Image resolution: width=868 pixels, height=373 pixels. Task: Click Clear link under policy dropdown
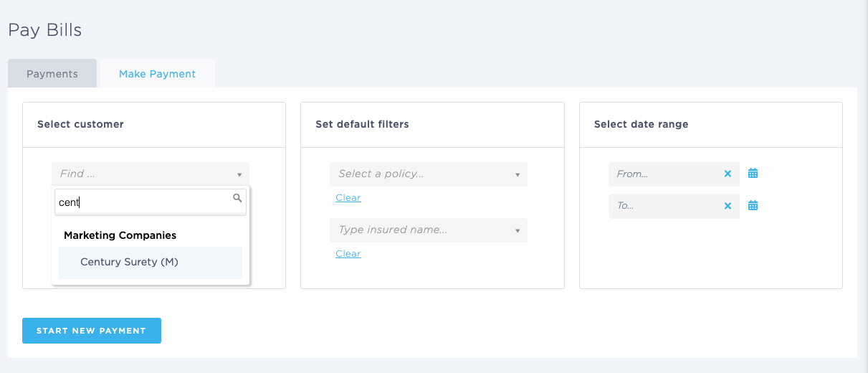click(x=348, y=198)
